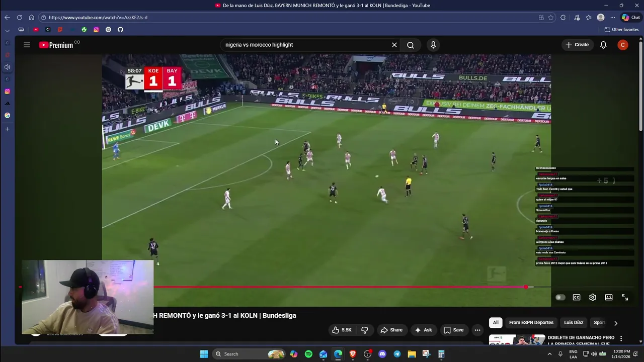
Task: Open the Copilot Chat button
Action: click(x=631, y=17)
